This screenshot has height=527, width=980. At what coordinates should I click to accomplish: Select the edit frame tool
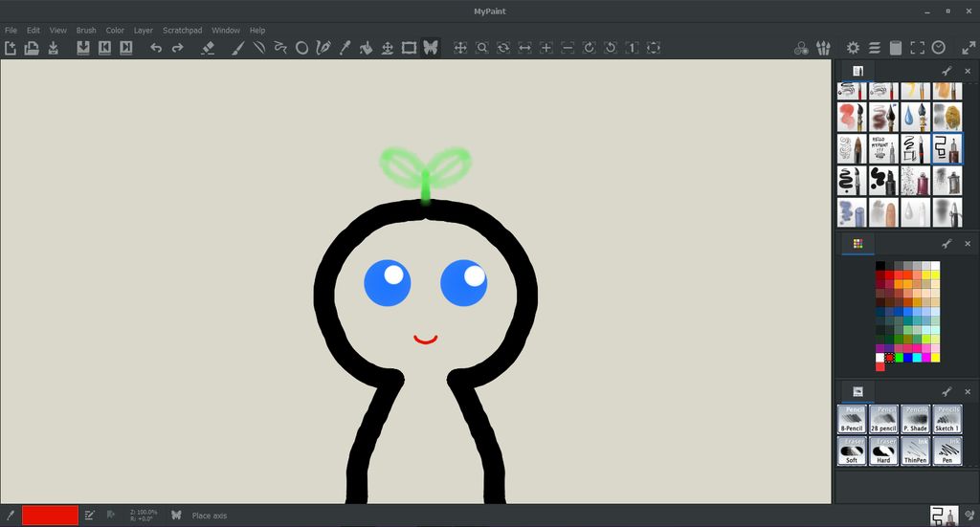(409, 48)
